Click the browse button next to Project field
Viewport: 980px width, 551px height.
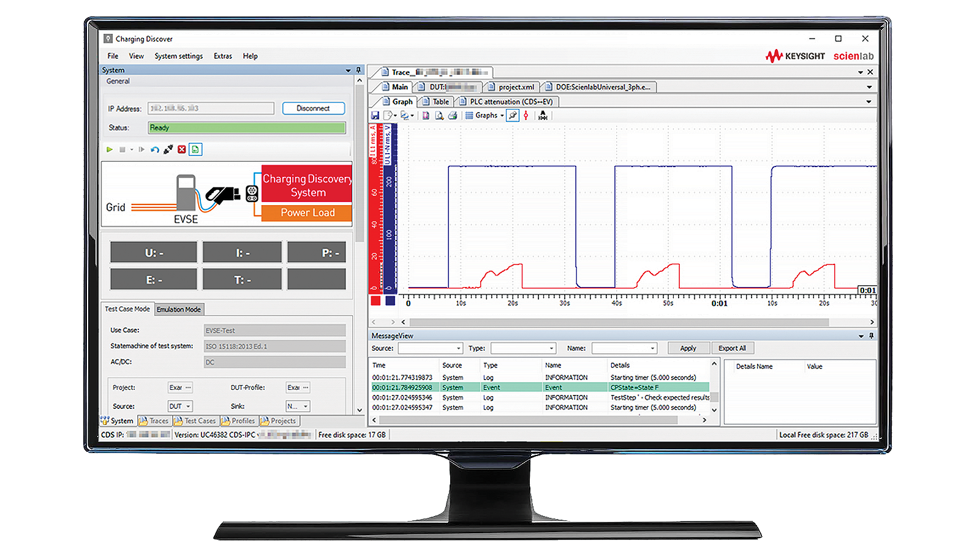click(x=188, y=388)
